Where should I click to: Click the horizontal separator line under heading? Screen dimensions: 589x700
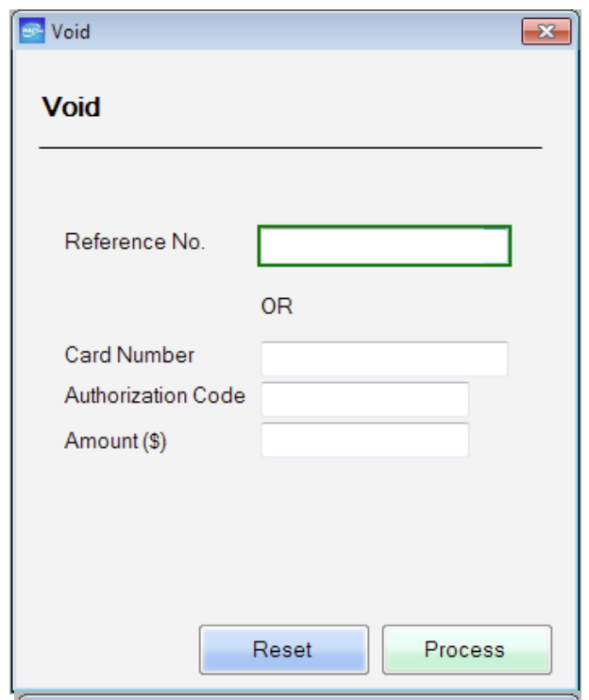pyautogui.click(x=290, y=148)
